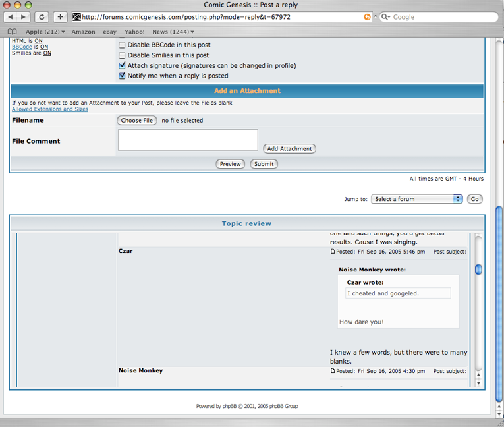504x427 pixels.
Task: Click the site favicon in address bar
Action: coord(76,16)
